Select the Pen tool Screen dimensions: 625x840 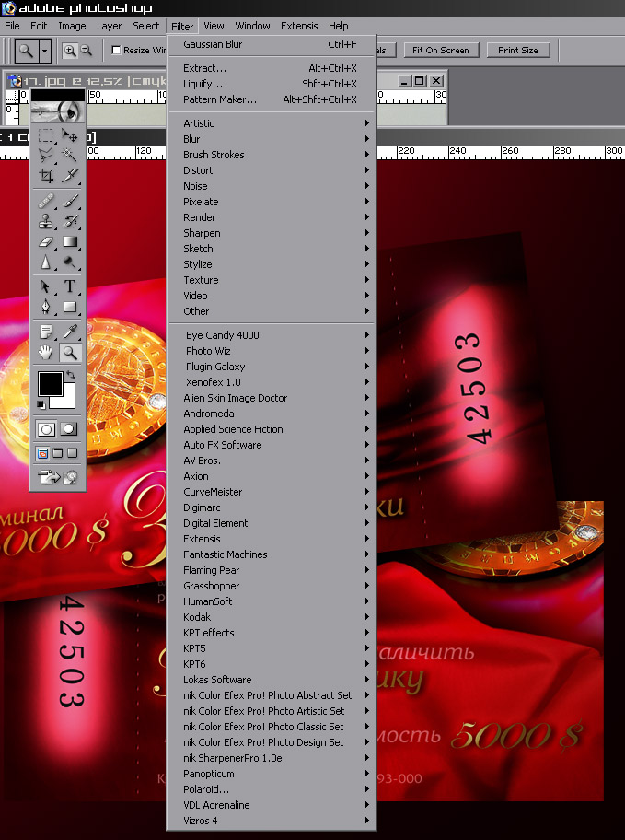click(46, 307)
